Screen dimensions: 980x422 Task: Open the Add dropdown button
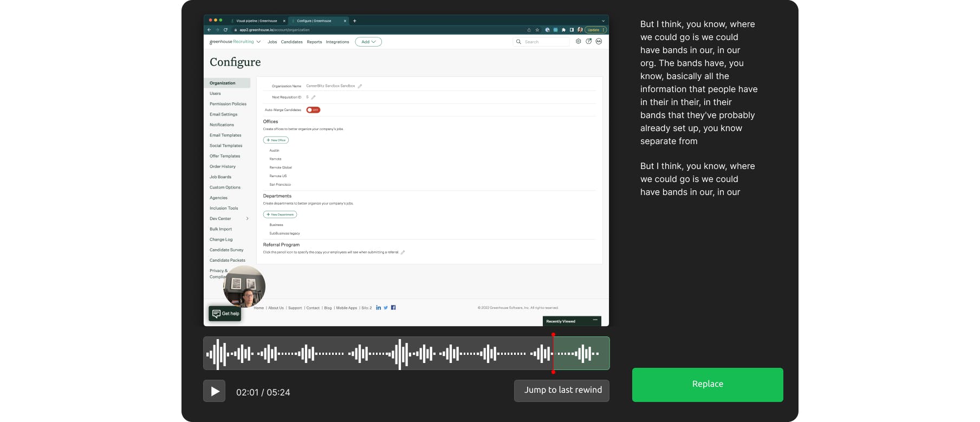368,42
